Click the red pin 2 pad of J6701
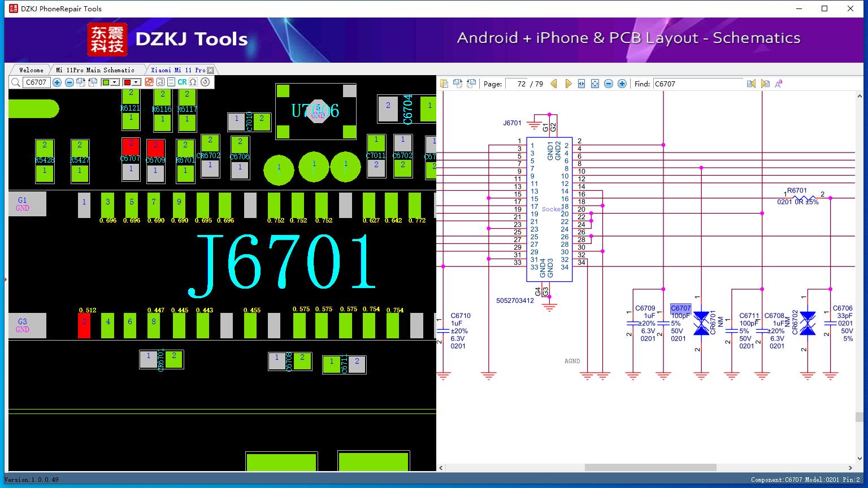This screenshot has width=868, height=488. [x=84, y=326]
